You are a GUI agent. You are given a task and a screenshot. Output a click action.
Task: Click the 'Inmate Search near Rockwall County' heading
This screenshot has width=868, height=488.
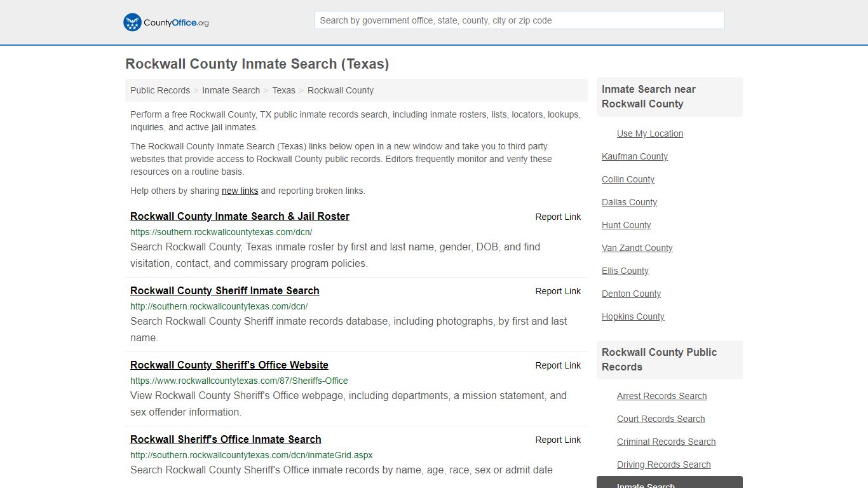coord(649,97)
